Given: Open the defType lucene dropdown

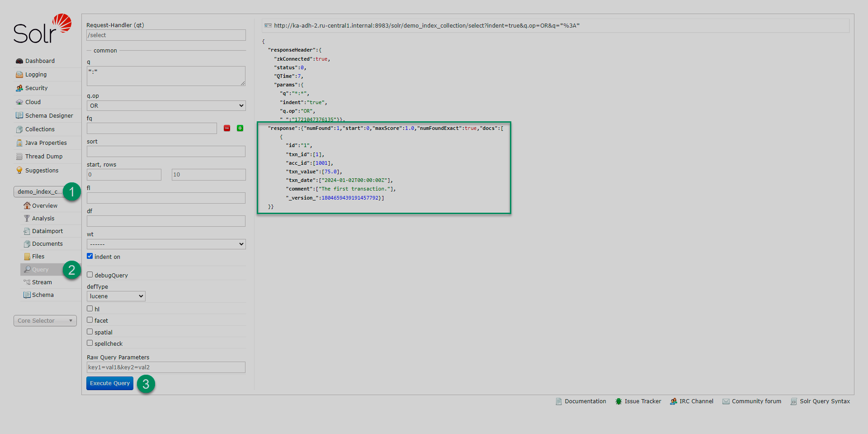Looking at the screenshot, I should pyautogui.click(x=116, y=296).
